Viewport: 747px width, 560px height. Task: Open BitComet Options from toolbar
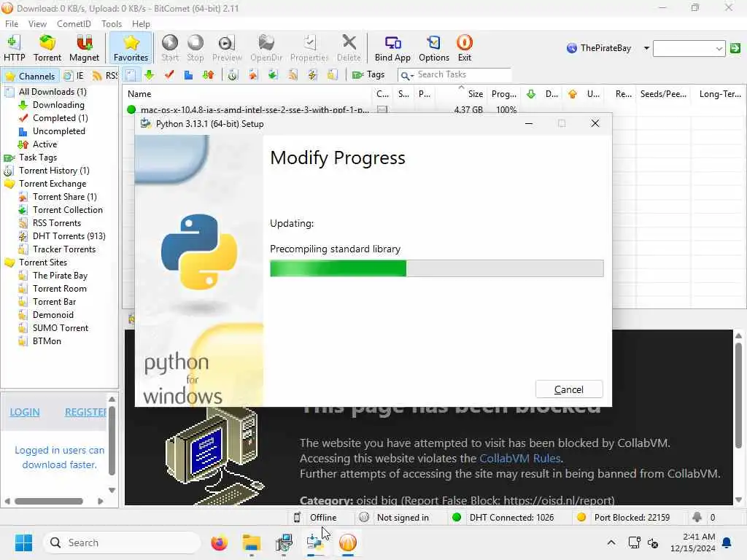pyautogui.click(x=433, y=48)
